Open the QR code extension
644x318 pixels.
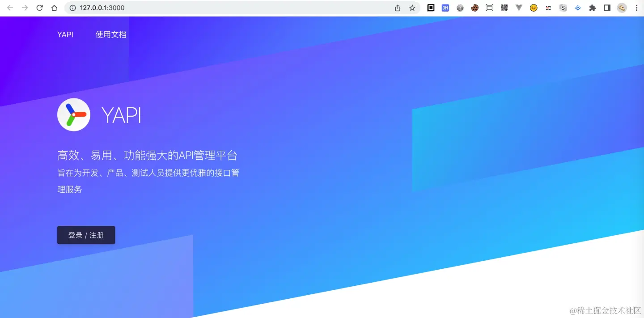[504, 8]
